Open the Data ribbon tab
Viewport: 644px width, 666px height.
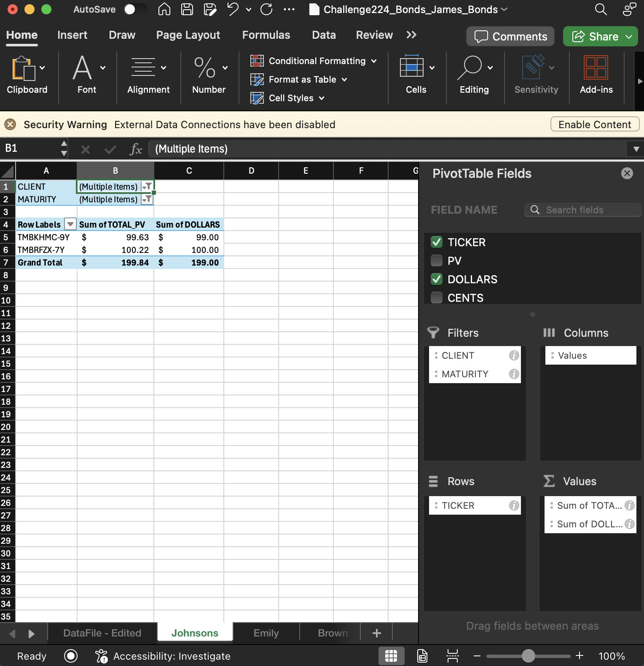(324, 35)
